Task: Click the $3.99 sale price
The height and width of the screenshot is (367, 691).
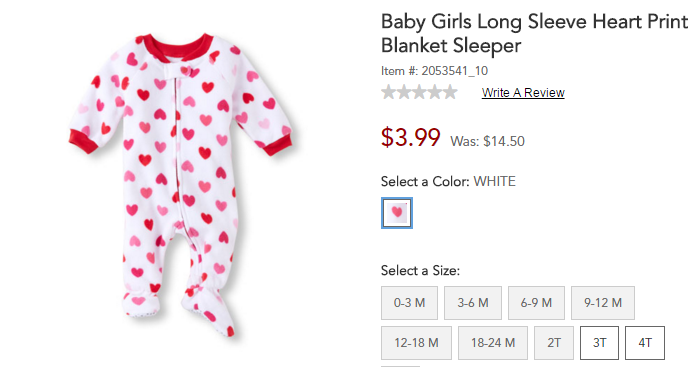Action: coord(411,137)
